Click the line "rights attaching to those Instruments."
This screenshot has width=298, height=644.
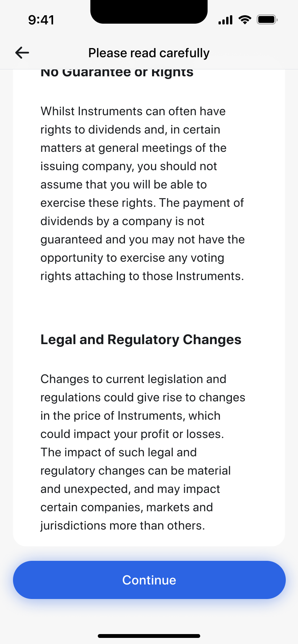click(x=142, y=276)
